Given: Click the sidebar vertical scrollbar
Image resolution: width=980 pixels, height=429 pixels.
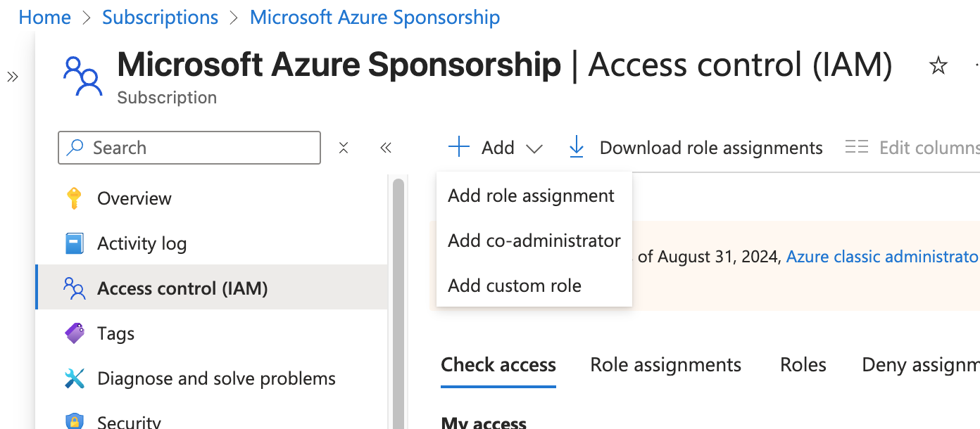Looking at the screenshot, I should [398, 302].
